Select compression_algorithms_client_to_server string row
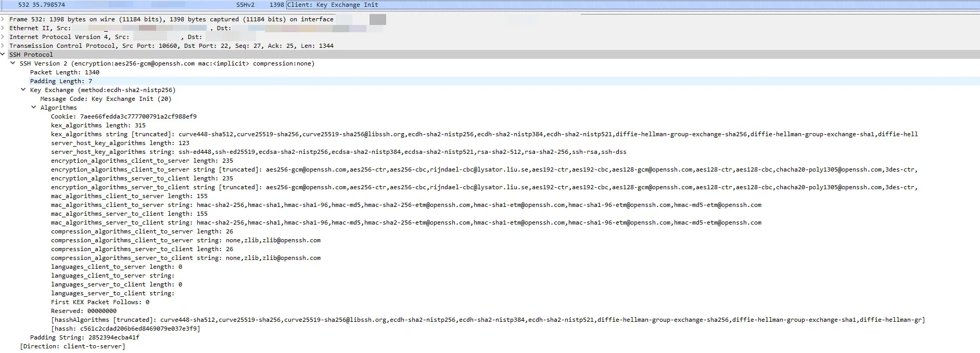Image resolution: width=980 pixels, height=353 pixels. tap(186, 240)
